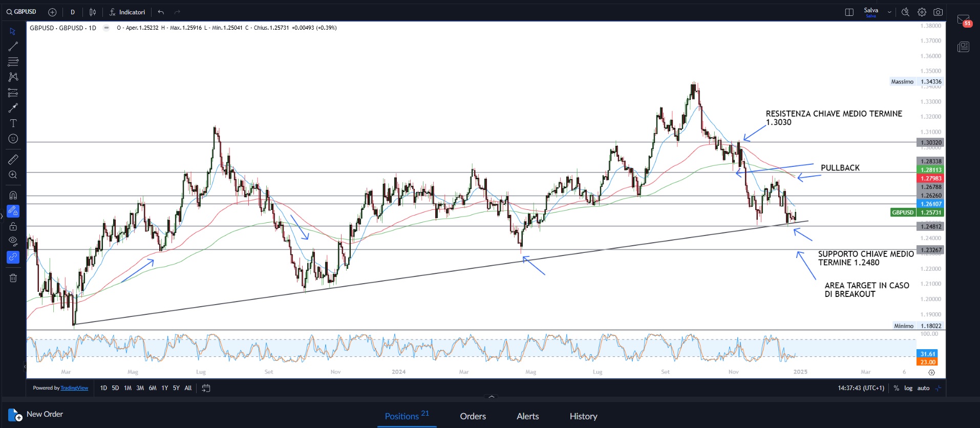Screen dimensions: 980x428
Task: Open the ruler measure tool
Action: point(13,160)
